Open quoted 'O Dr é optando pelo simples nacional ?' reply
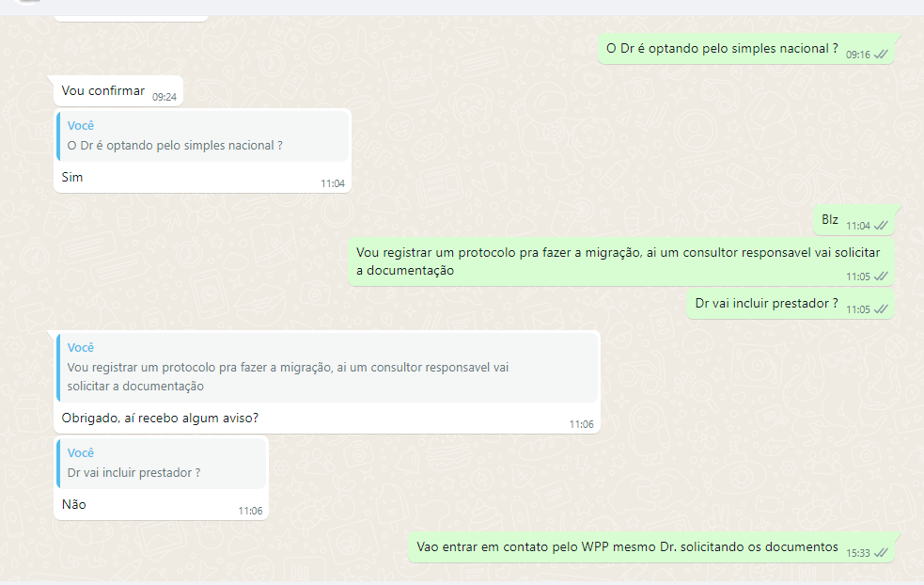924x585 pixels. [x=203, y=136]
